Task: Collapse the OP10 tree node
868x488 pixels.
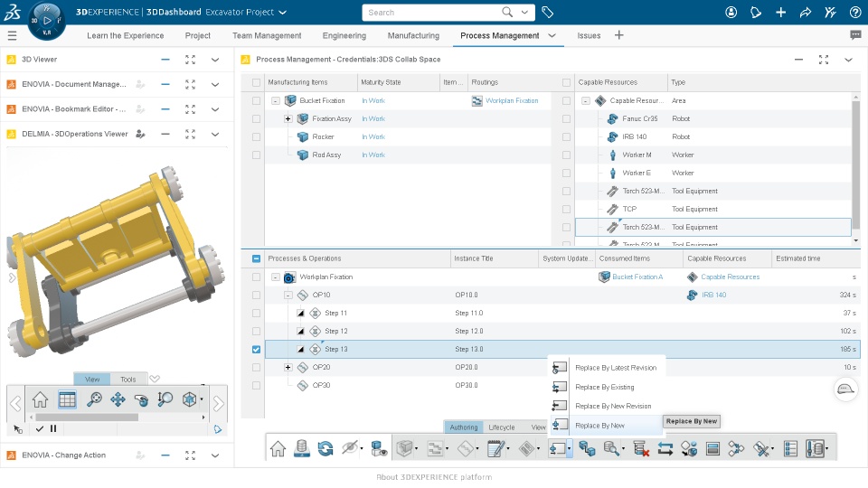Action: tap(288, 295)
